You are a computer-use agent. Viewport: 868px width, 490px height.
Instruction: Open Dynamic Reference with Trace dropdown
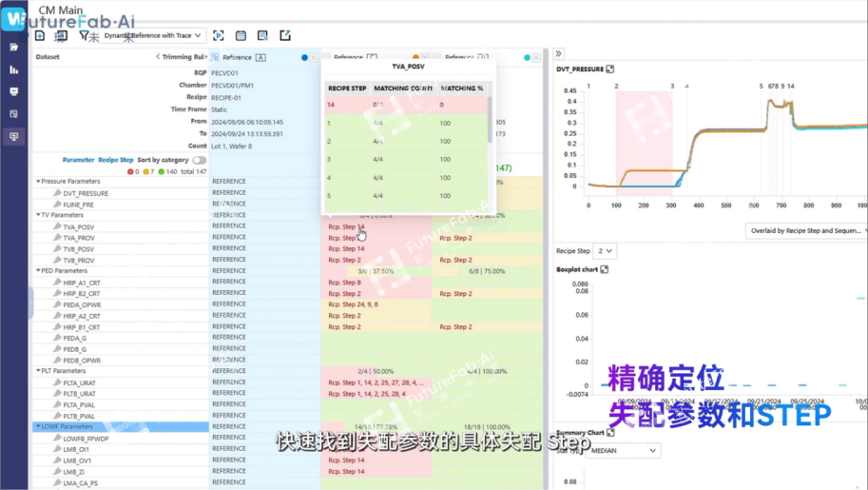[153, 35]
